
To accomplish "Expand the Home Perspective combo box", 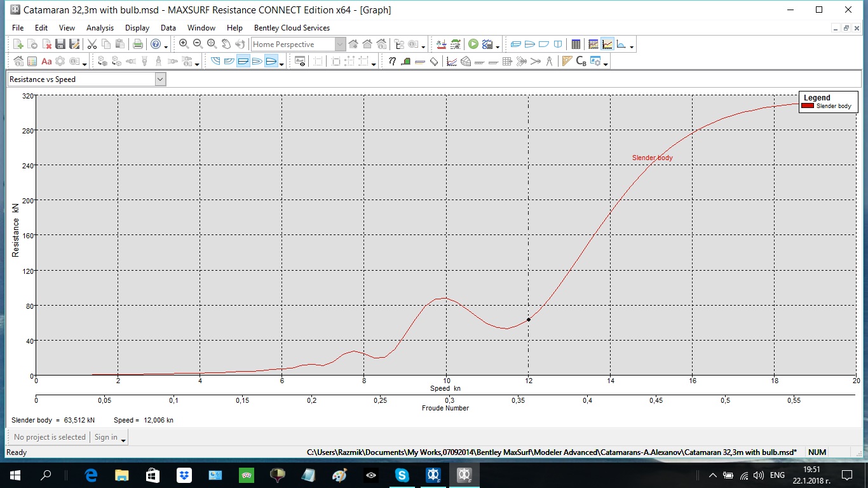I will [340, 44].
